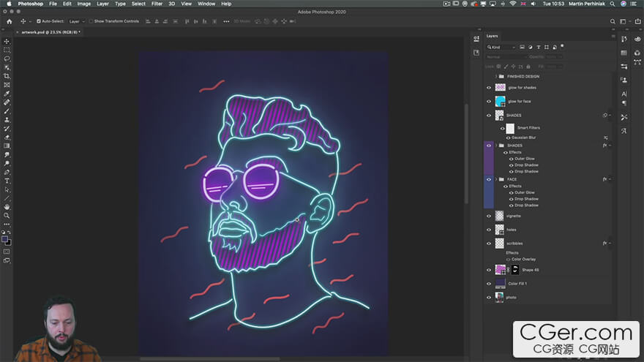Expand the FINISHED DESIGN layer group
The width and height of the screenshot is (644, 362).
pyautogui.click(x=495, y=76)
